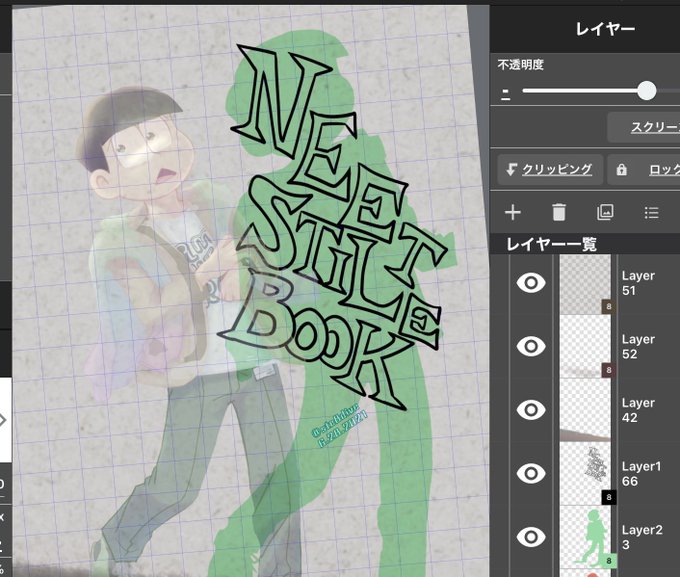Click the Layer23 name label
Screen dimensions: 680x577
[642, 537]
